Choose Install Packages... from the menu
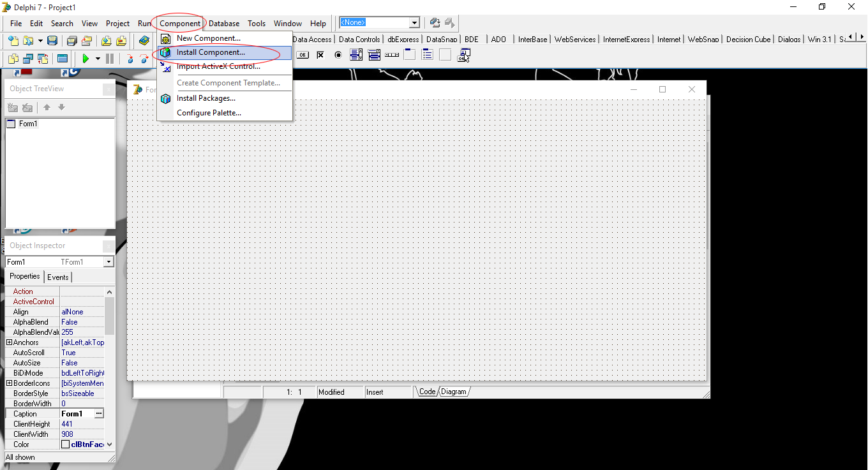The width and height of the screenshot is (868, 470). tap(224, 98)
